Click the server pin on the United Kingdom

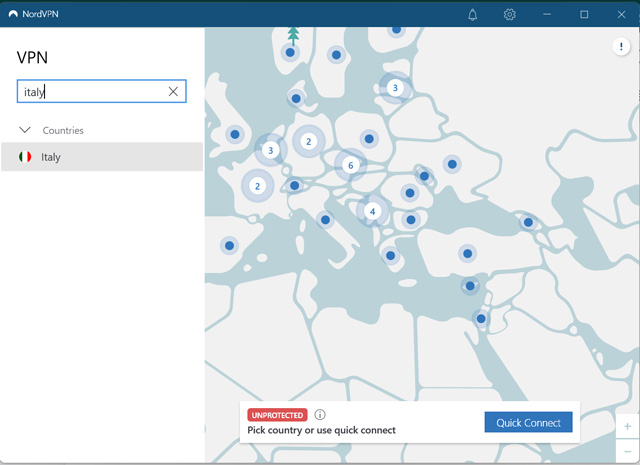click(x=235, y=134)
